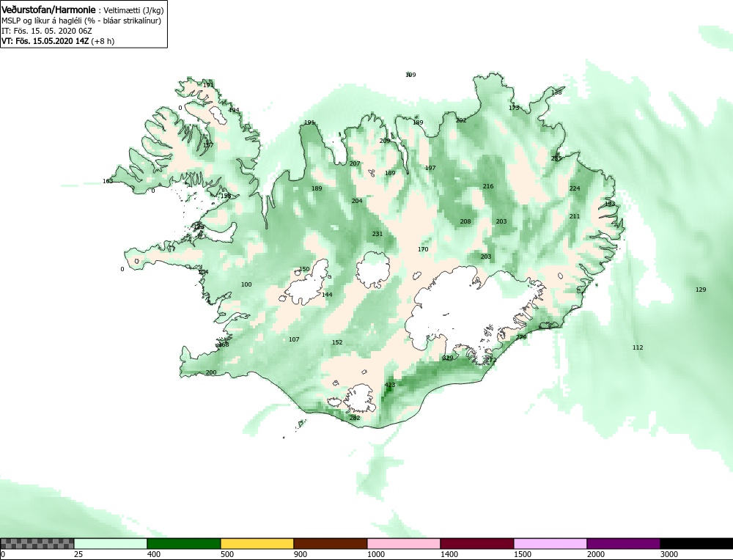Image resolution: width=733 pixels, height=560 pixels.
Task: Click the 272 value on the map
Action: 492,361
